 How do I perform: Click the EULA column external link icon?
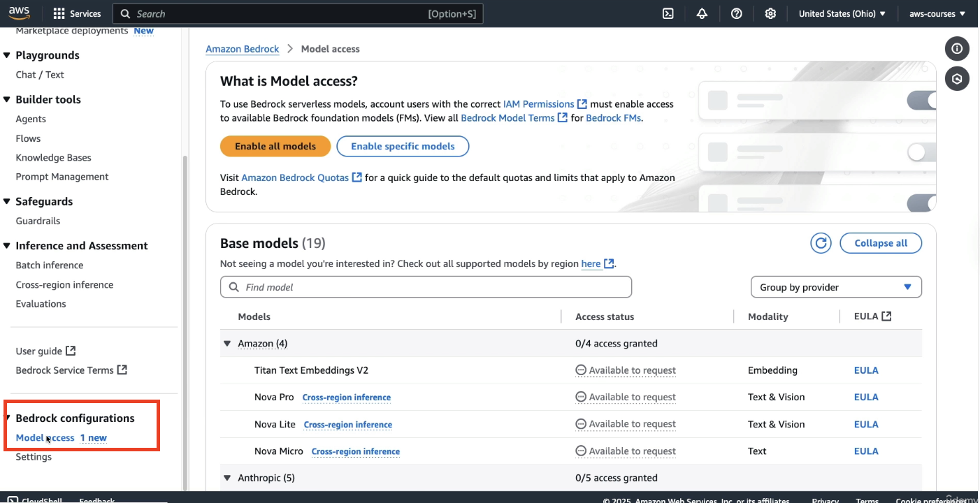(x=886, y=316)
